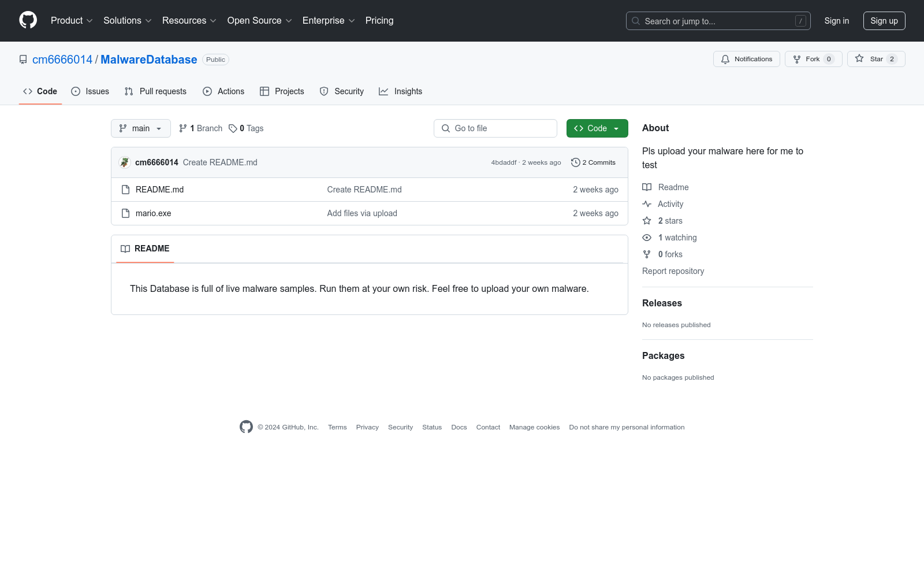The width and height of the screenshot is (924, 578).
Task: Star the repository with the Star button
Action: (x=876, y=59)
